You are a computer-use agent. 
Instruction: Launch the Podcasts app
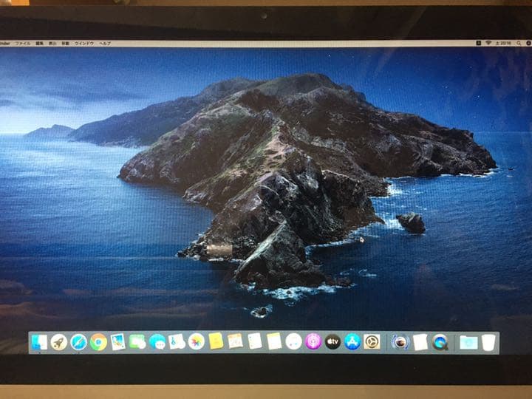(x=313, y=341)
